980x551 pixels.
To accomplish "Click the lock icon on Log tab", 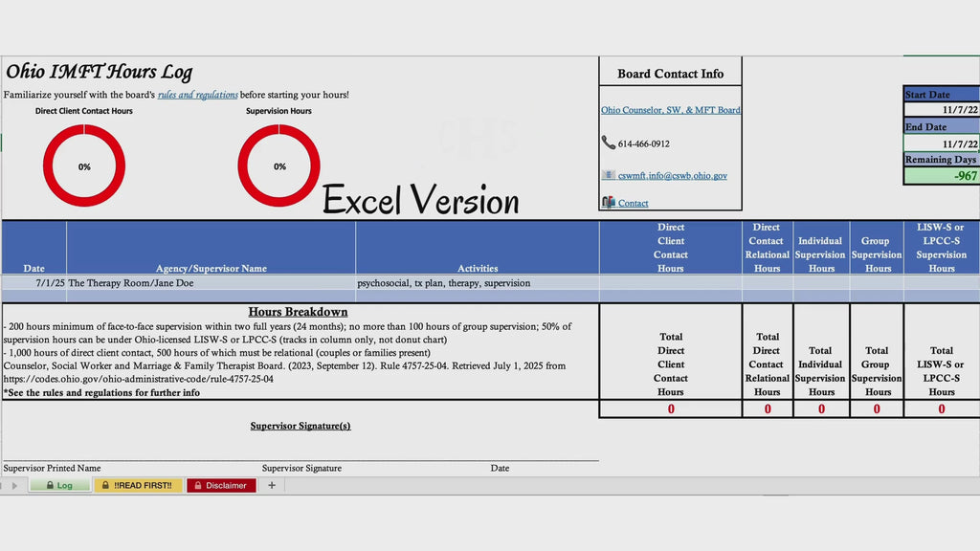I will (x=50, y=485).
